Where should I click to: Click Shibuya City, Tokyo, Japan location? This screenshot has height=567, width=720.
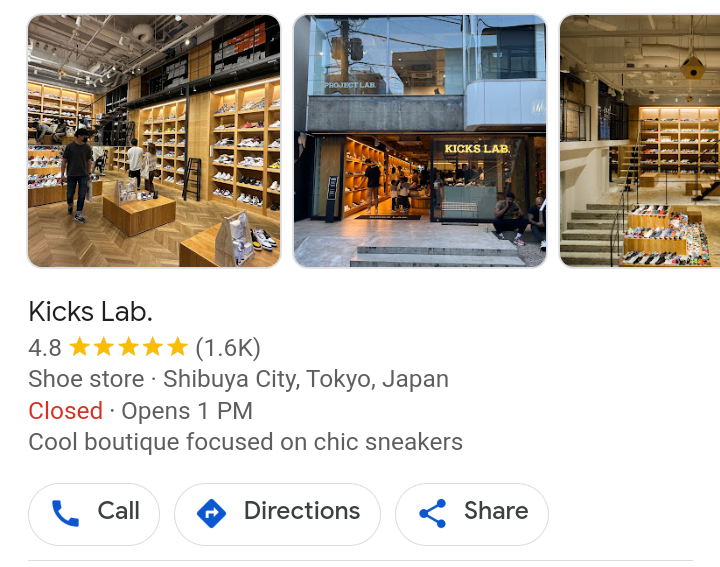pyautogui.click(x=306, y=379)
